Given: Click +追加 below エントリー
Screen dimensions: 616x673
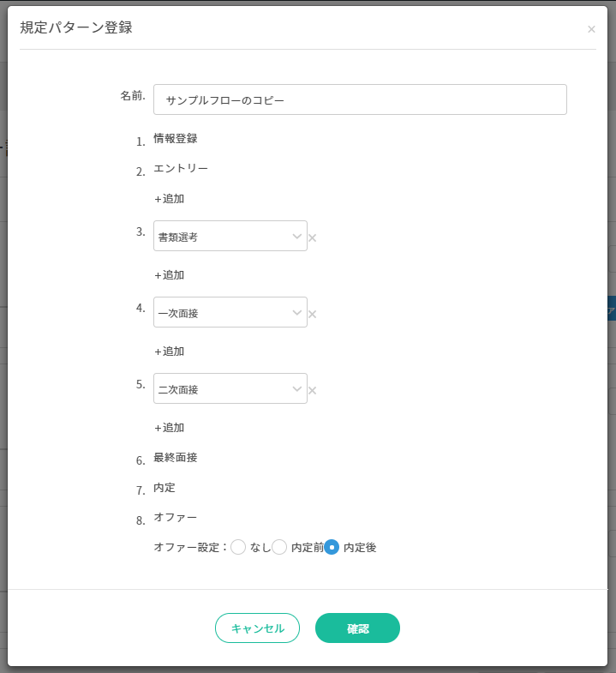Looking at the screenshot, I should click(170, 199).
